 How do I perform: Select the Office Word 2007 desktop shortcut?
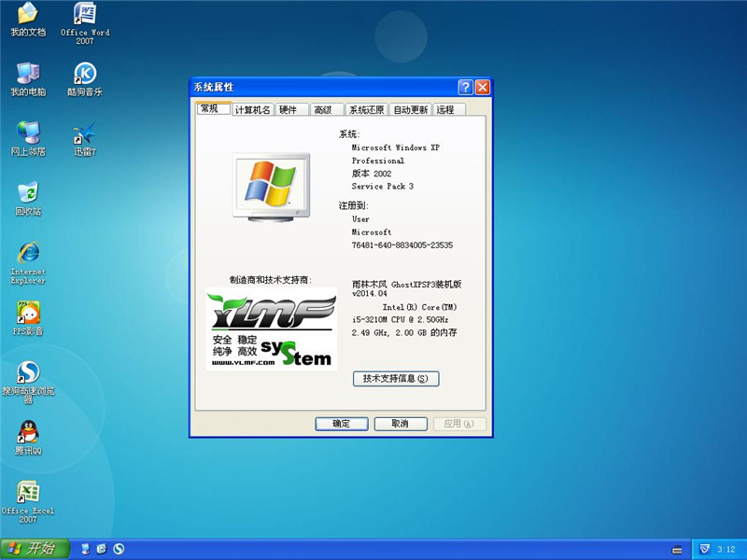click(85, 22)
